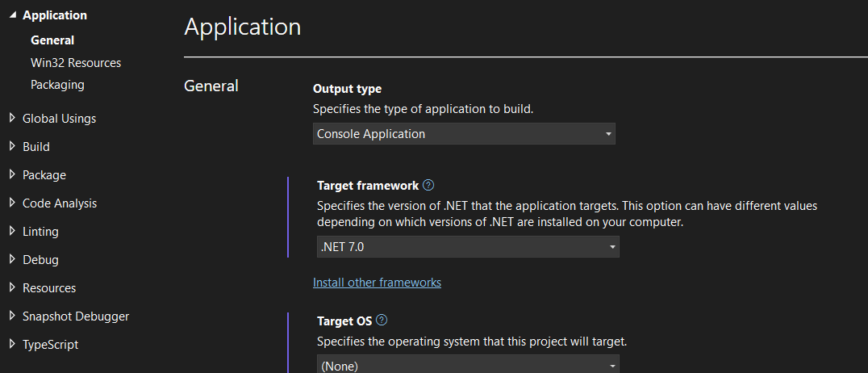Expand the Snapshot Debugger section
868x373 pixels.
(12, 316)
